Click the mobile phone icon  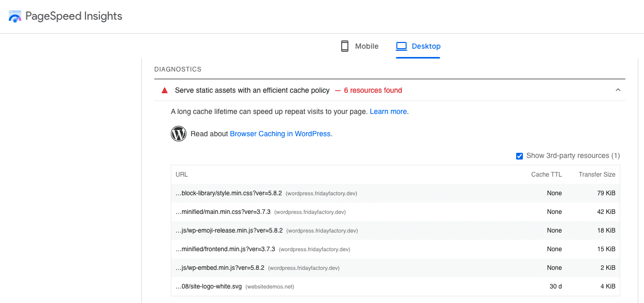click(x=344, y=46)
